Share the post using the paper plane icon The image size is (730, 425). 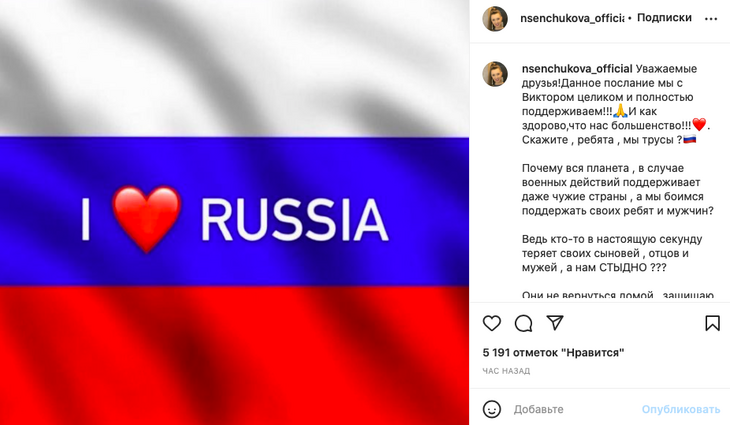tap(554, 323)
